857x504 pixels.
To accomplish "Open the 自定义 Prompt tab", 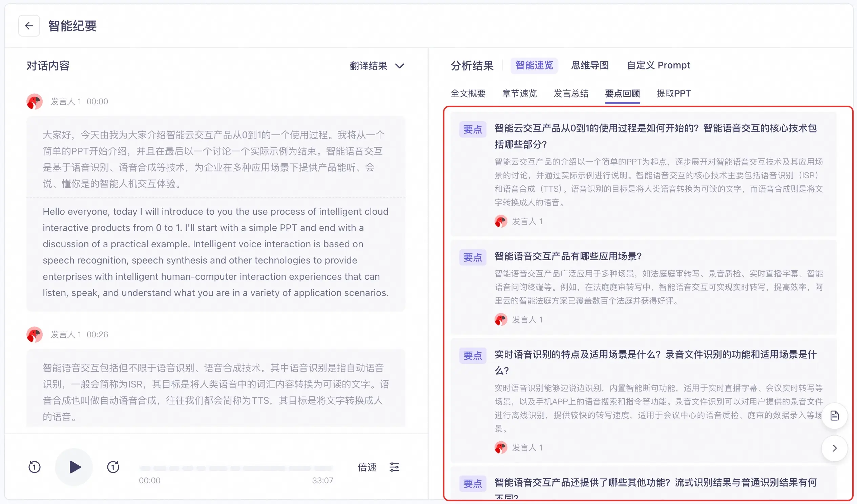I will 659,65.
